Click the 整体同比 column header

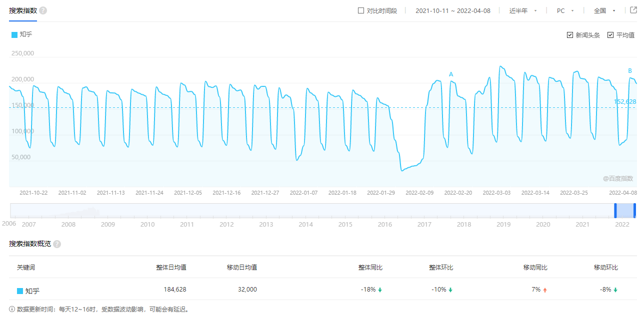coord(370,268)
